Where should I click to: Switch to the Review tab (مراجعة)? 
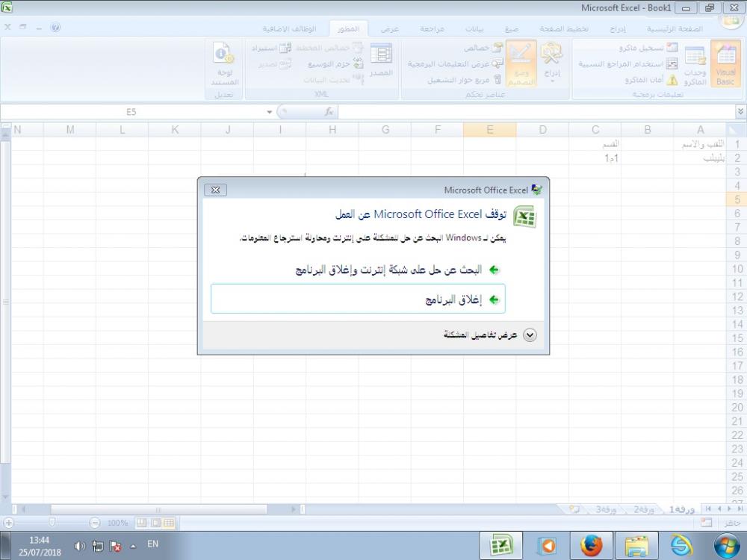point(432,29)
